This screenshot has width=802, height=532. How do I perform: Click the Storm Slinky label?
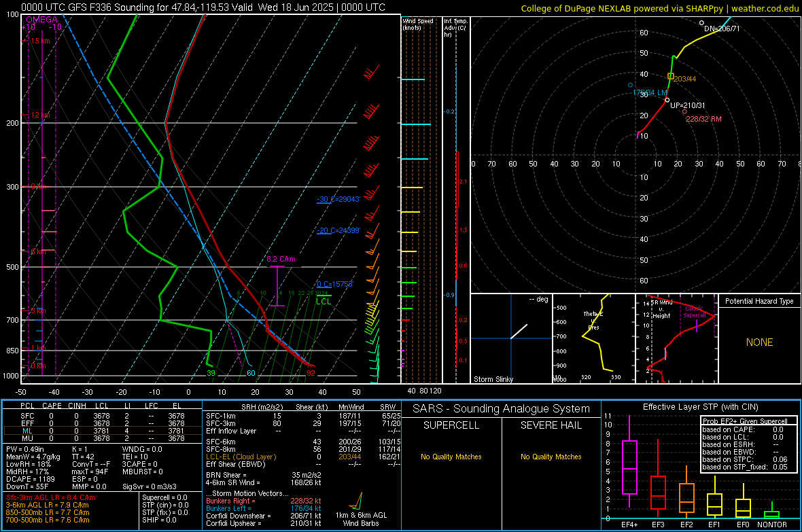point(493,379)
